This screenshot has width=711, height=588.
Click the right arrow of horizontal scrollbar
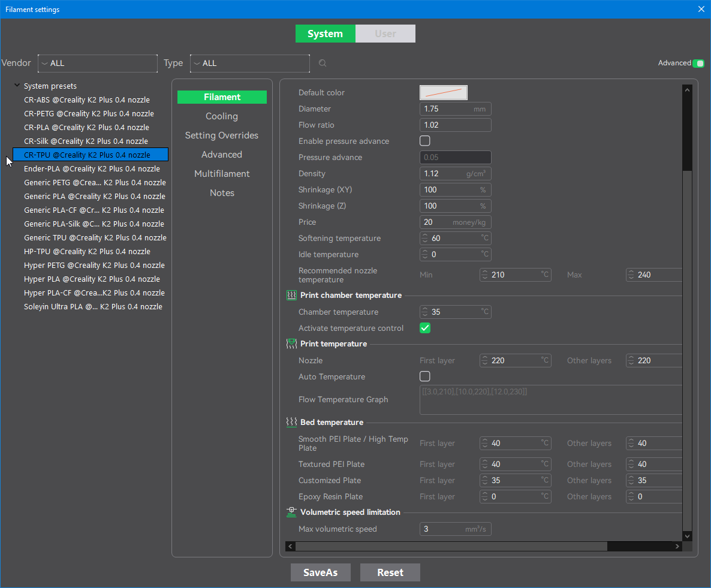[x=677, y=546]
